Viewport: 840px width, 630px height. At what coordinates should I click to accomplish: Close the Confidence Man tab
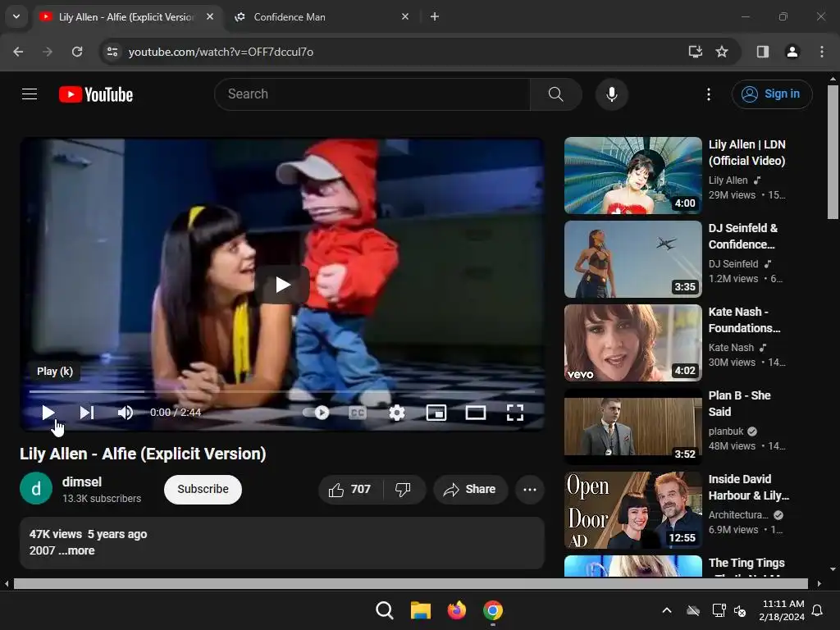(x=405, y=16)
